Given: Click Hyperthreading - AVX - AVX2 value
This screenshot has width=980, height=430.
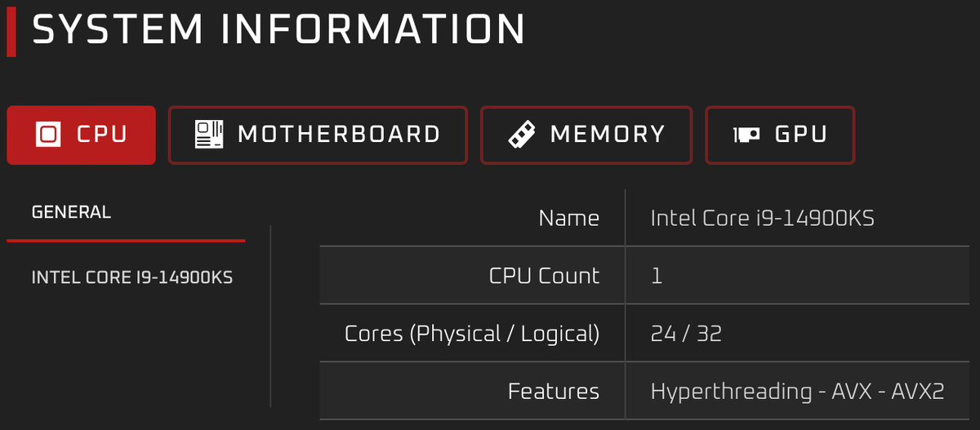Looking at the screenshot, I should coord(798,392).
